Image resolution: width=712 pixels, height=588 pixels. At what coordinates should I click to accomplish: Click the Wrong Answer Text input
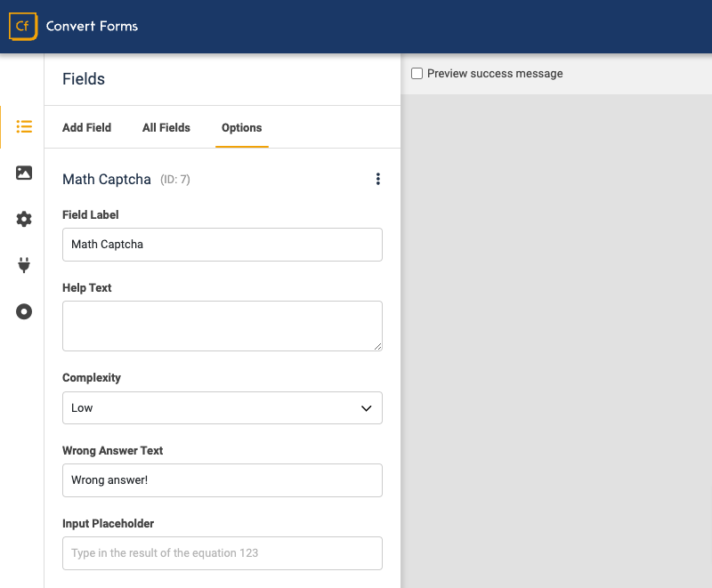coord(222,480)
